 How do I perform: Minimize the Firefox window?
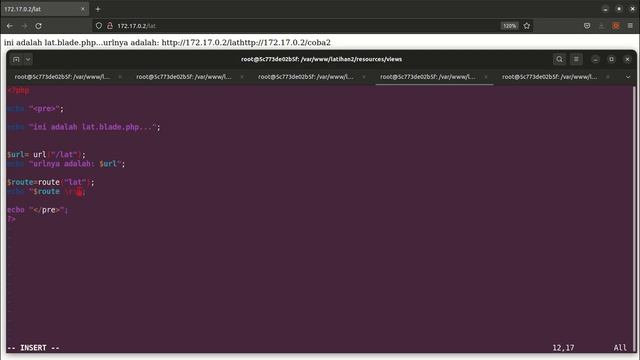click(x=605, y=9)
